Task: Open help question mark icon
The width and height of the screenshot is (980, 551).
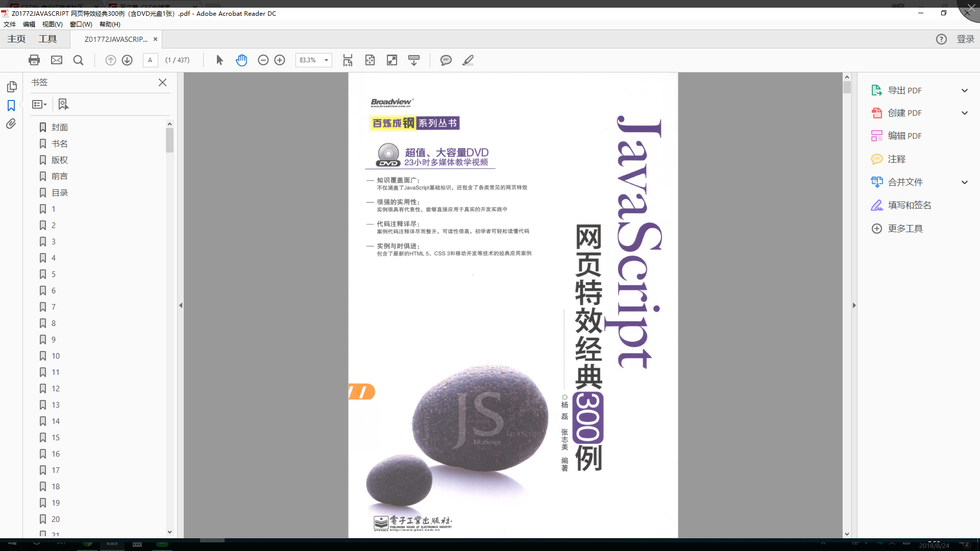Action: click(x=941, y=39)
